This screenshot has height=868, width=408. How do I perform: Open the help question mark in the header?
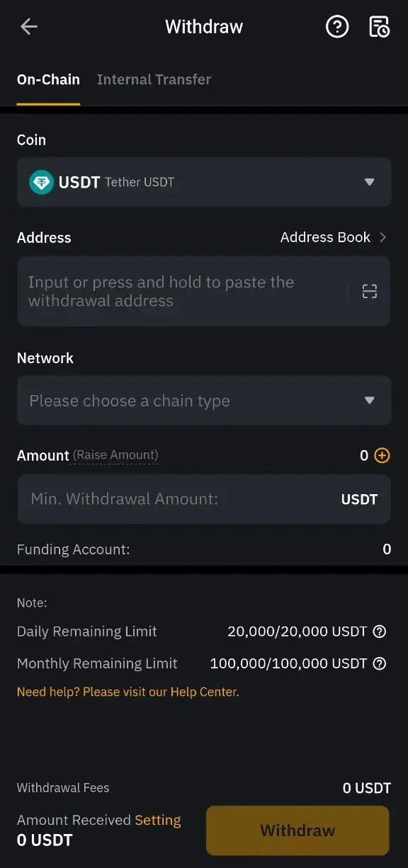point(337,26)
